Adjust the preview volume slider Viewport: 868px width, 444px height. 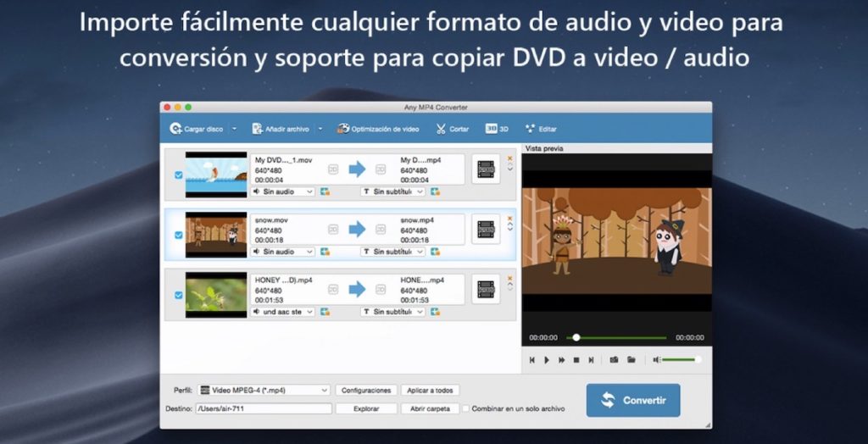[682, 360]
